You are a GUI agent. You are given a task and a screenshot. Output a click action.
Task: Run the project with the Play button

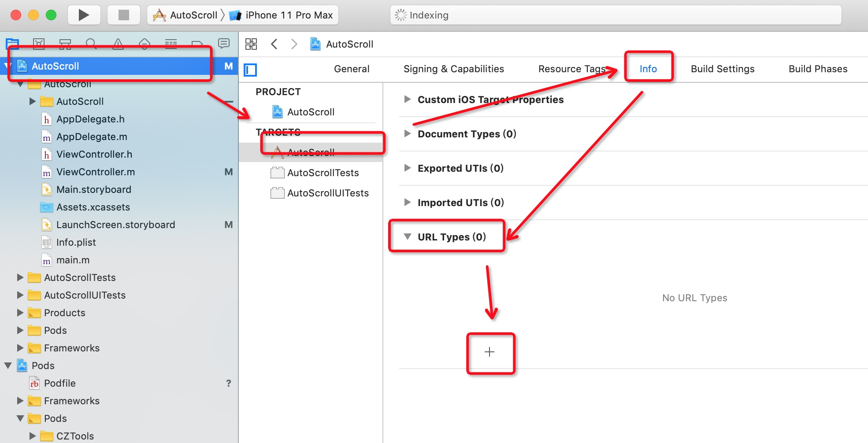[84, 15]
